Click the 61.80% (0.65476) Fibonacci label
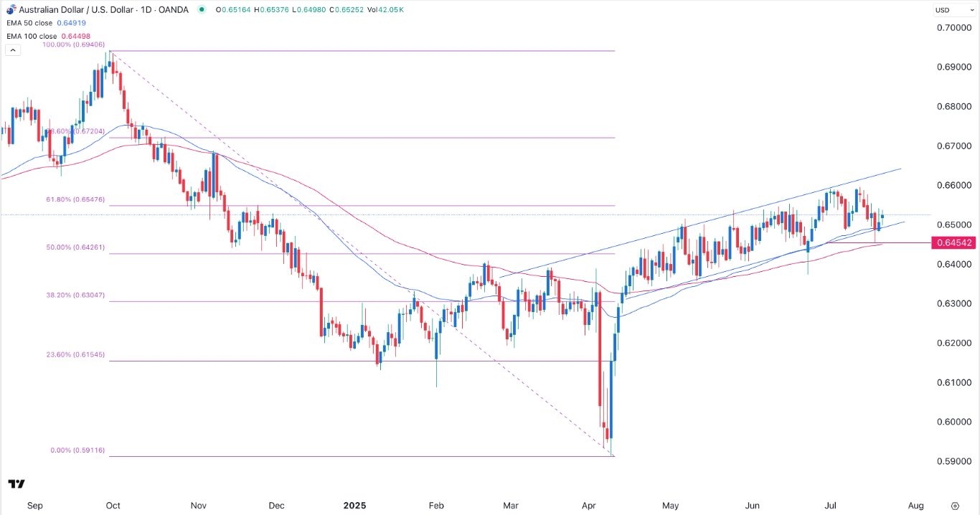The image size is (980, 515). (75, 199)
